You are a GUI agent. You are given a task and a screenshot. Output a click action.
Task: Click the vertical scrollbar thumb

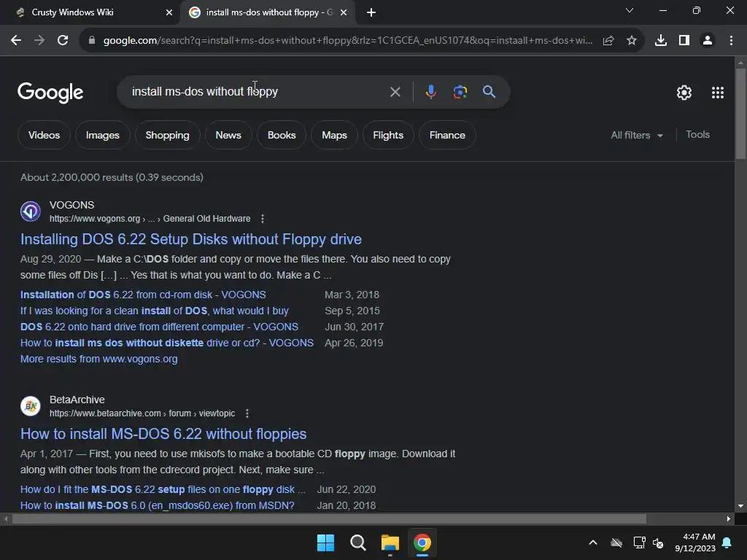741,113
